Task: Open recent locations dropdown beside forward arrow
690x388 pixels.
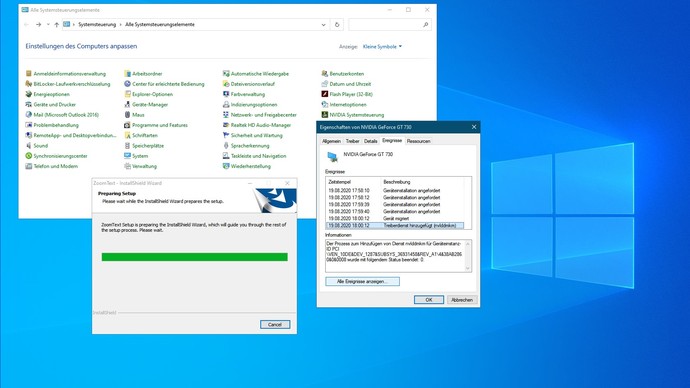Action: click(48, 25)
